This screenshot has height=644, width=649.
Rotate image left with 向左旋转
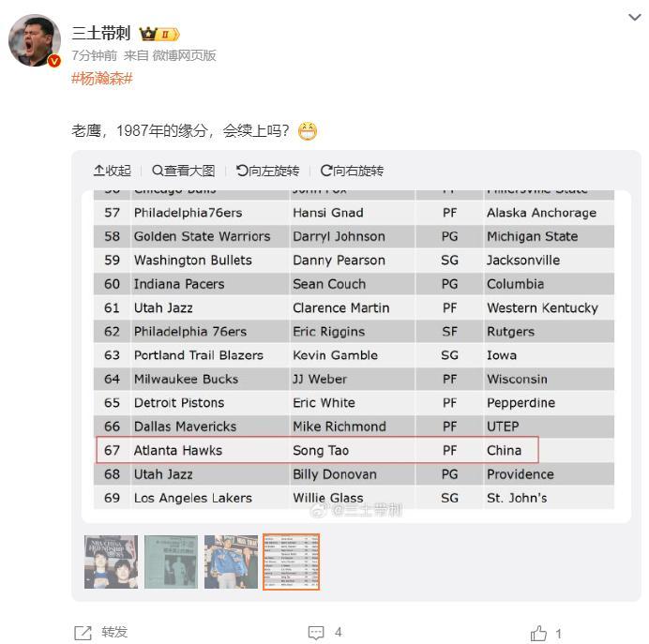pos(268,171)
